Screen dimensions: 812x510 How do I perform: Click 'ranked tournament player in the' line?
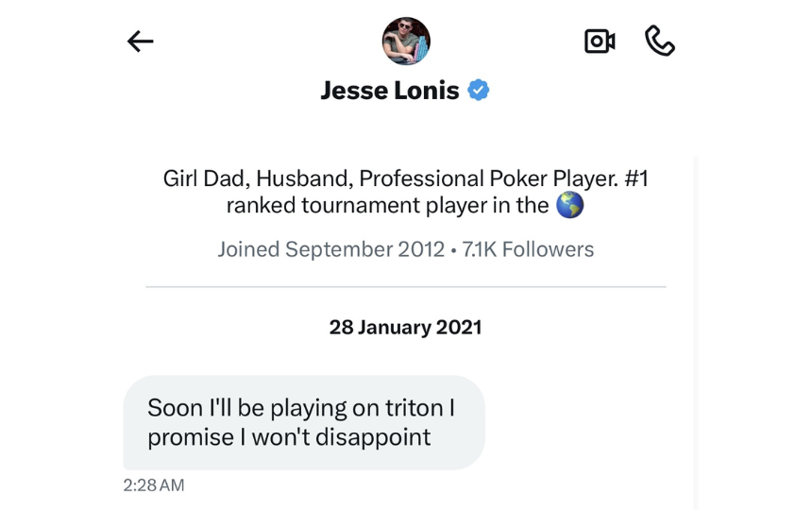point(387,206)
